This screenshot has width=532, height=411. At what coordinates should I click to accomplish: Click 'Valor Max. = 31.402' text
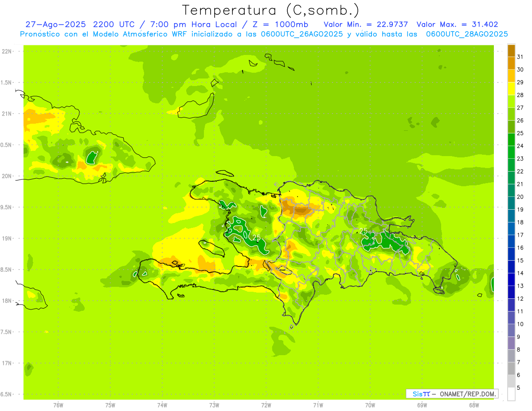tap(458, 24)
